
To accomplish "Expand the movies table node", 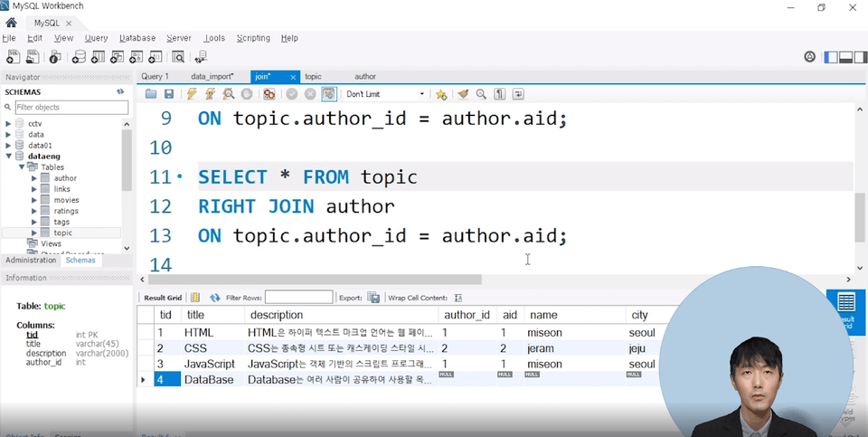I will (x=34, y=200).
